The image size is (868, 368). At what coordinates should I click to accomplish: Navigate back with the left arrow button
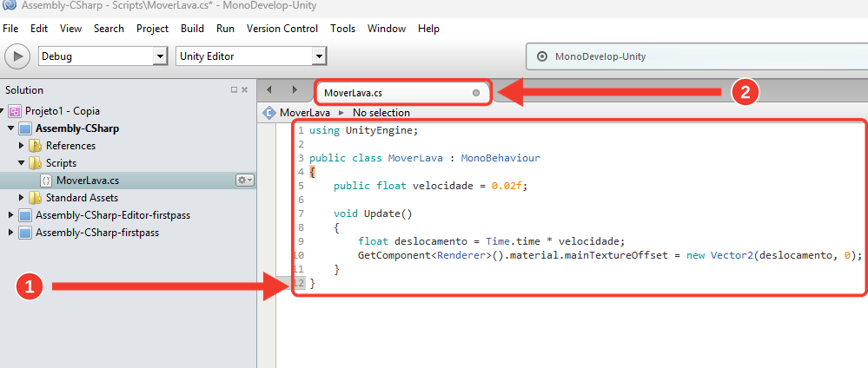pyautogui.click(x=269, y=89)
